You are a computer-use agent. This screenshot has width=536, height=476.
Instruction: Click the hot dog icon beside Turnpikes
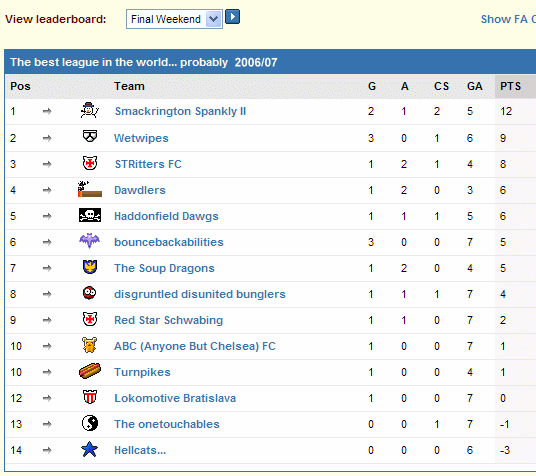tap(90, 371)
